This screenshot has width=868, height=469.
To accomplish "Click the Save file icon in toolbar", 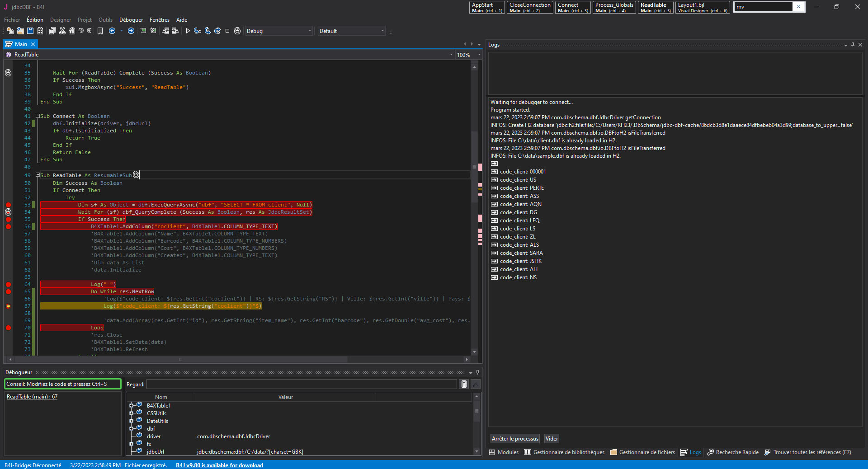I will point(30,31).
